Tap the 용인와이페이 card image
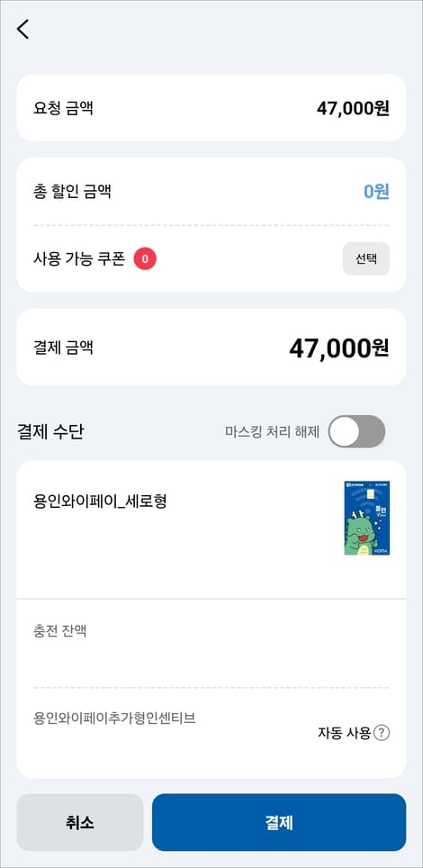The image size is (423, 868). click(366, 518)
